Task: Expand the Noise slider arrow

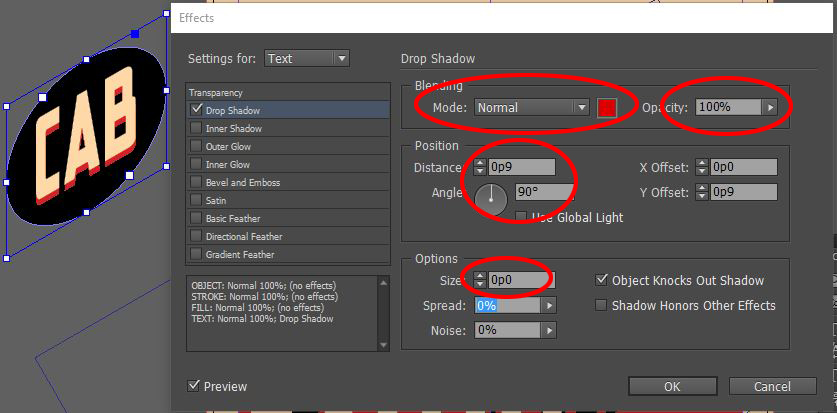Action: click(x=548, y=330)
